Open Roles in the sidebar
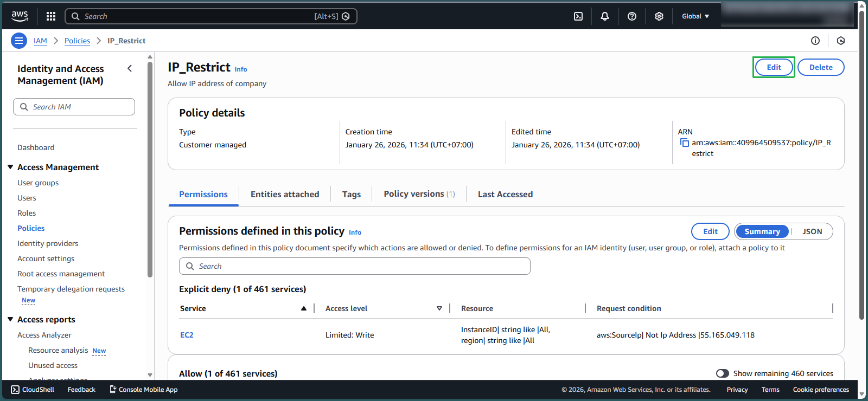 27,213
